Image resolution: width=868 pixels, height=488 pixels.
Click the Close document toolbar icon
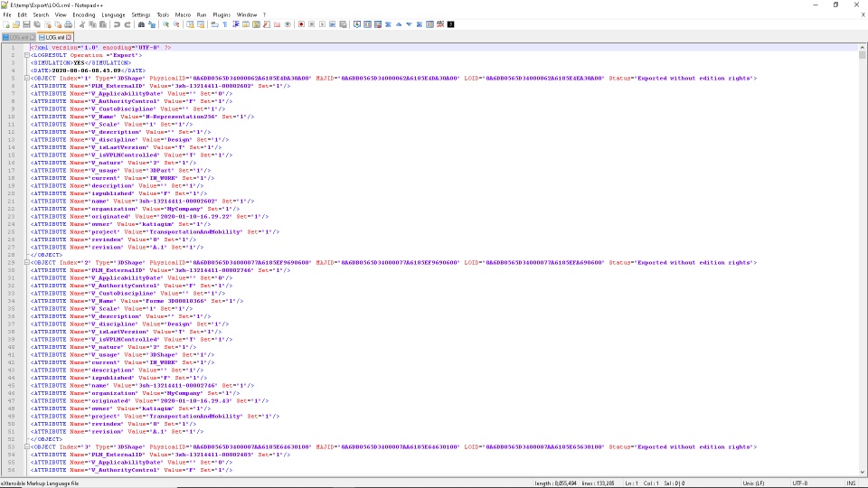(48, 24)
